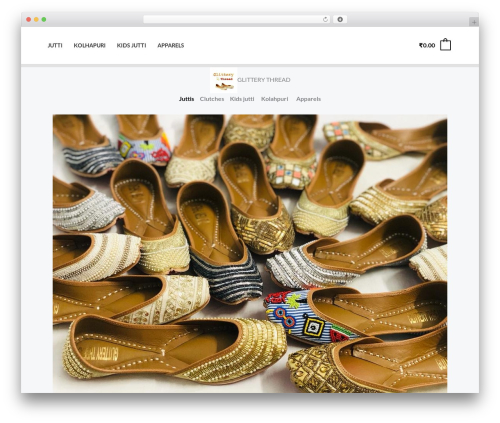Open the shopping bag cart icon
Screen dimensions: 500x423
click(x=445, y=45)
